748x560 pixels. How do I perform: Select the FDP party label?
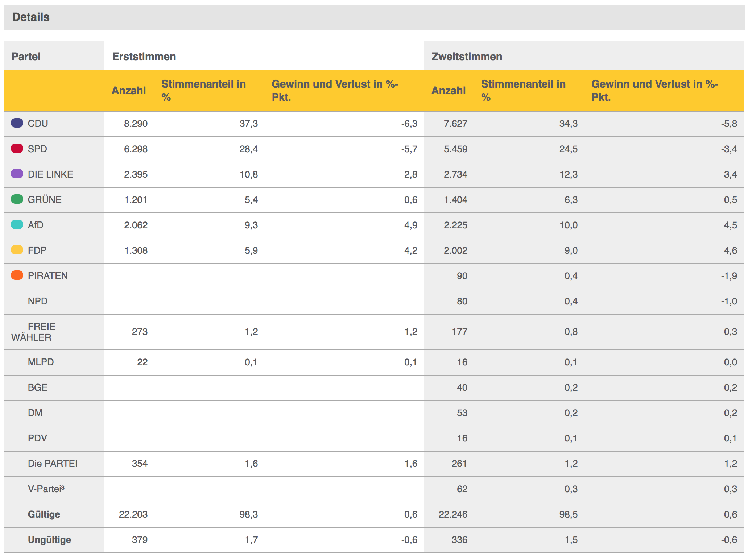click(x=37, y=250)
